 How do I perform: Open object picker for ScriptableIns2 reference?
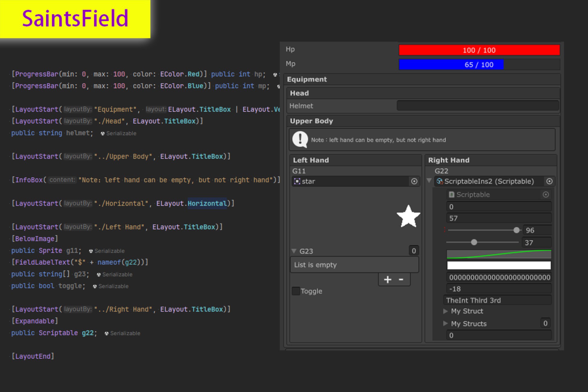coord(550,181)
